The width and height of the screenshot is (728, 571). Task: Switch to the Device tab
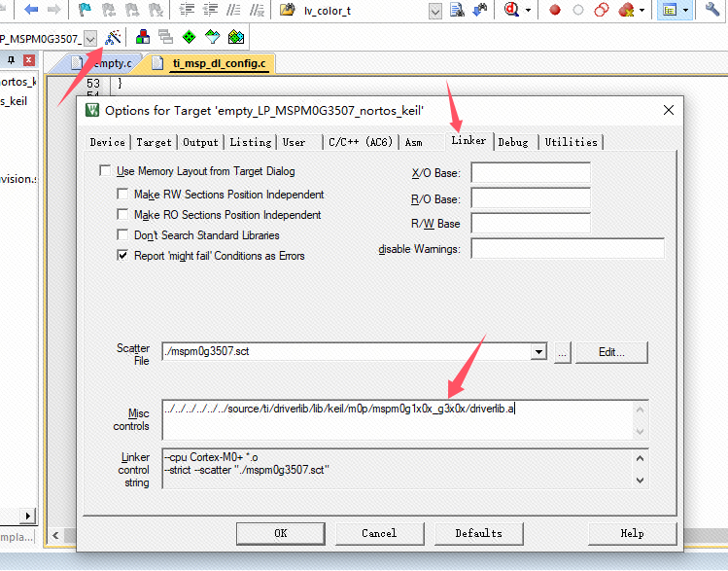click(107, 142)
